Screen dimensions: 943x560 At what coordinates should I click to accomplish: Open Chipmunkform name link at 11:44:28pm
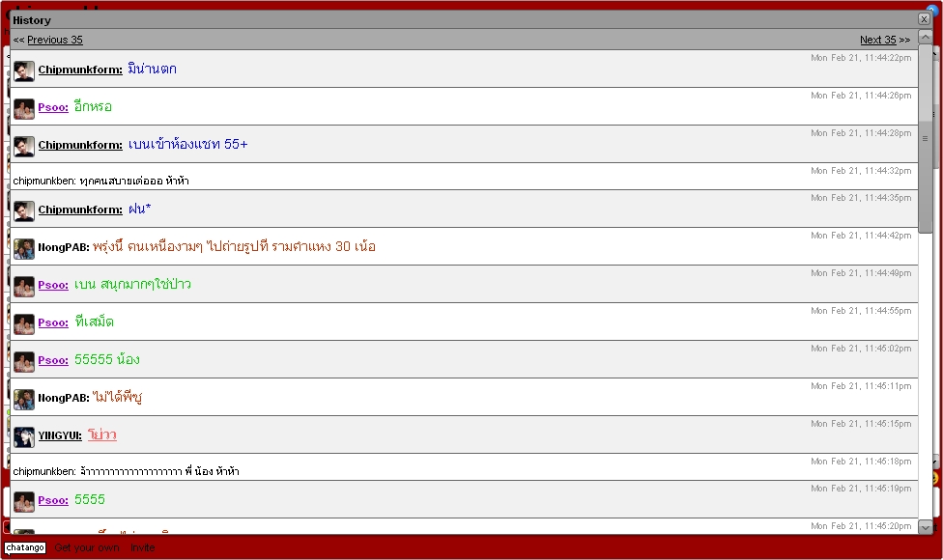pyautogui.click(x=80, y=145)
